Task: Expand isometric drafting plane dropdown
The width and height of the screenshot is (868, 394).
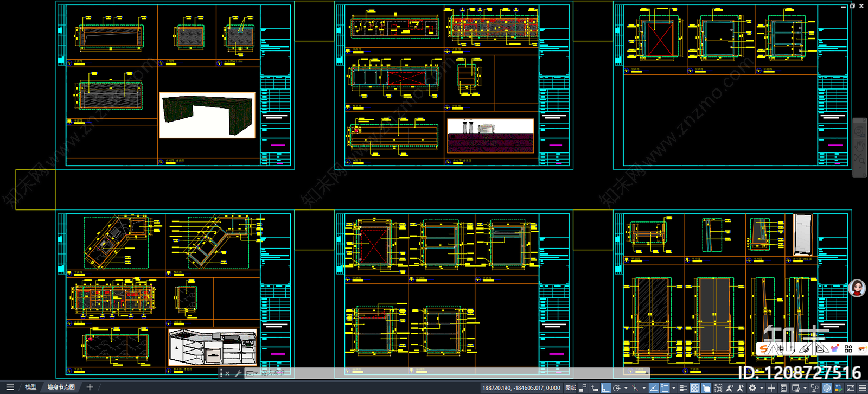Action: point(644,388)
